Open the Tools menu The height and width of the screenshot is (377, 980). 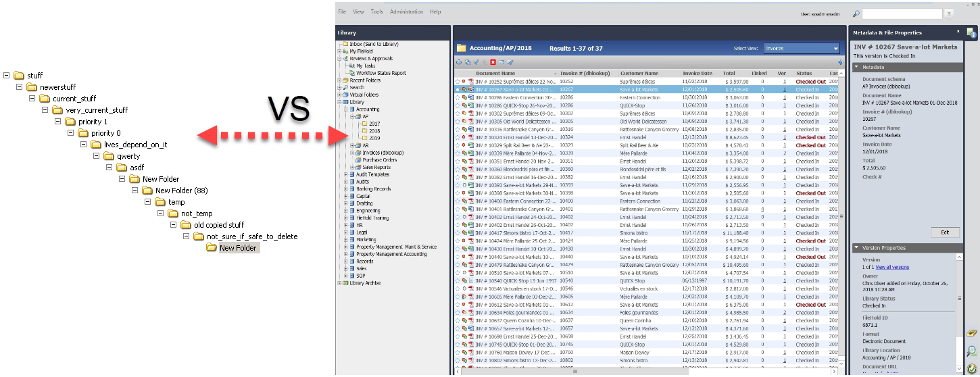pyautogui.click(x=376, y=12)
